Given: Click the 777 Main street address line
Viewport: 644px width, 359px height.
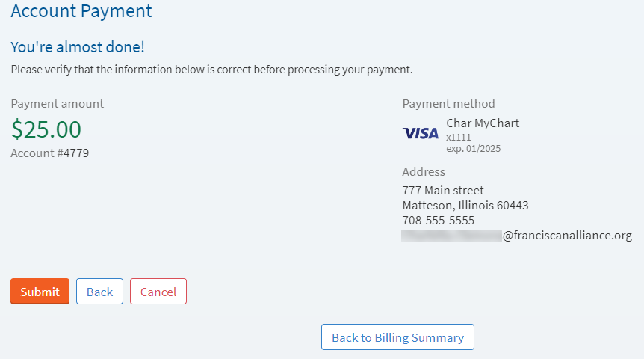Looking at the screenshot, I should 443,191.
